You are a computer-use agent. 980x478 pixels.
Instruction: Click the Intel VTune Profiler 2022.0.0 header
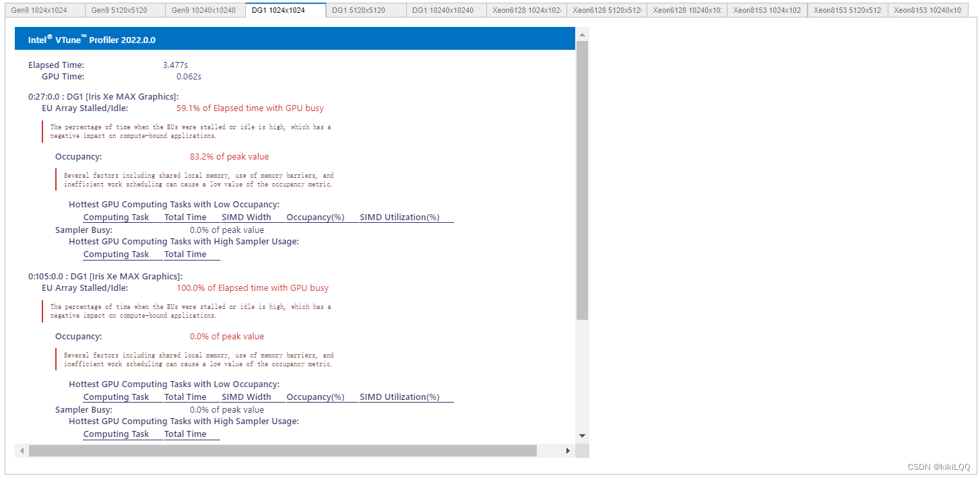pos(295,39)
